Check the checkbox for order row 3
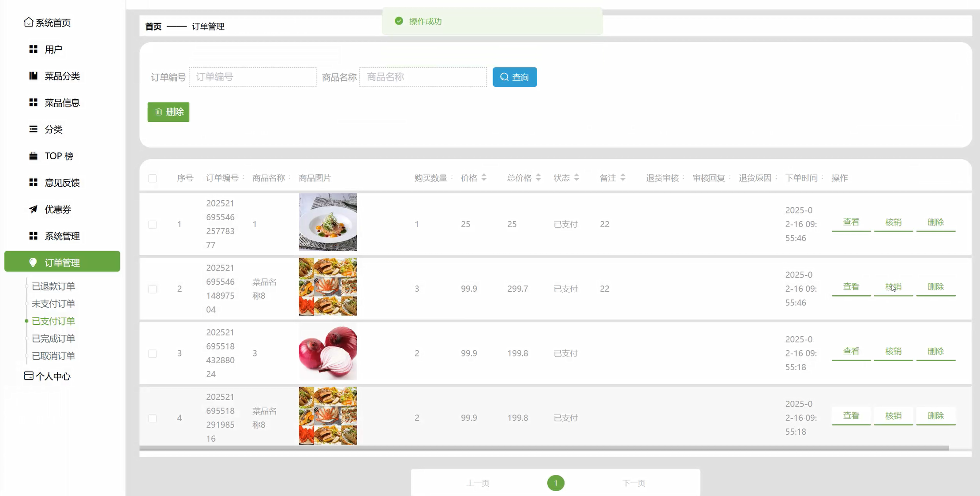980x496 pixels. (x=153, y=353)
